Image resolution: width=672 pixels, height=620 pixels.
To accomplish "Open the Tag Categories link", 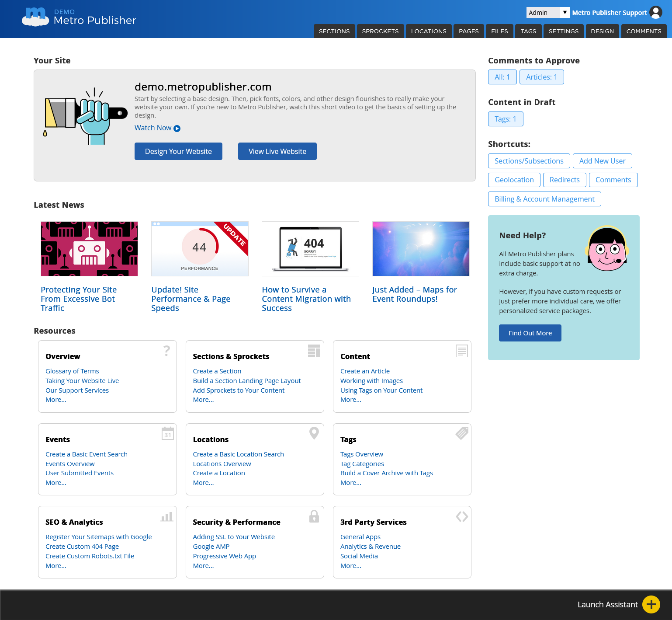I will click(x=362, y=464).
